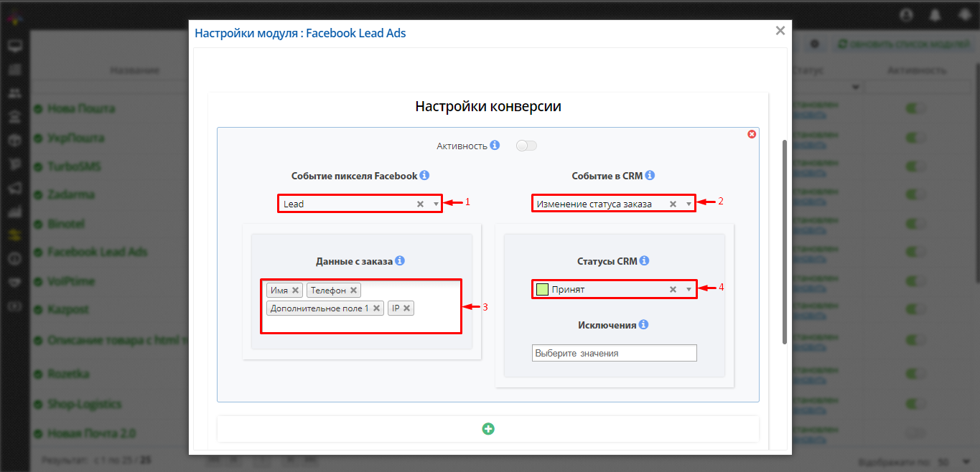
Task: Open the user profile icon in top bar
Action: pyautogui.click(x=906, y=14)
